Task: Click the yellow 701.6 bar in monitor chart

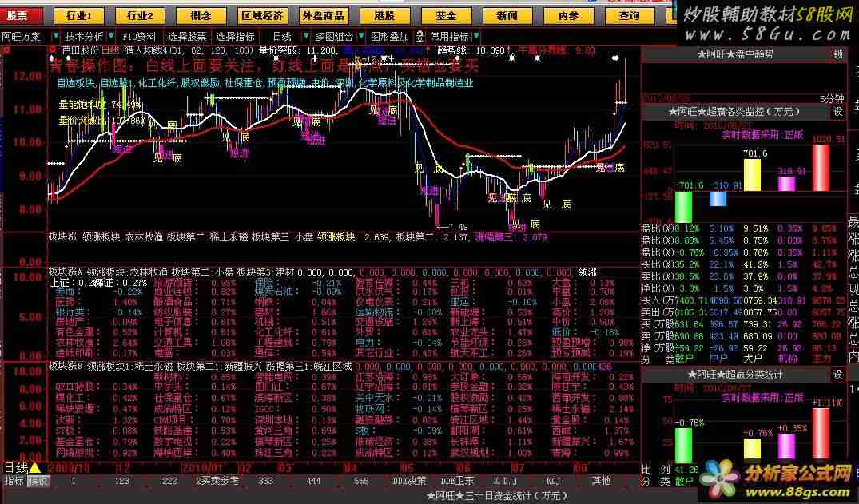Action: click(752, 175)
